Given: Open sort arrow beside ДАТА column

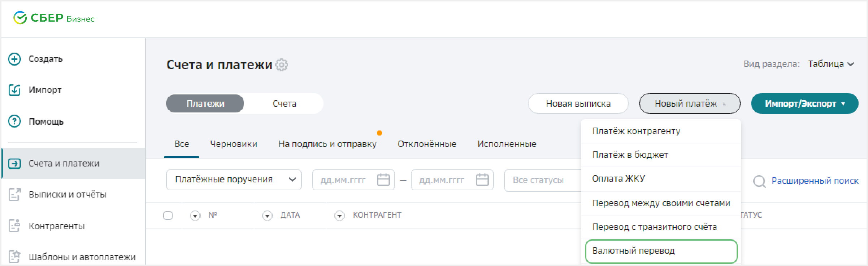Looking at the screenshot, I should point(267,216).
